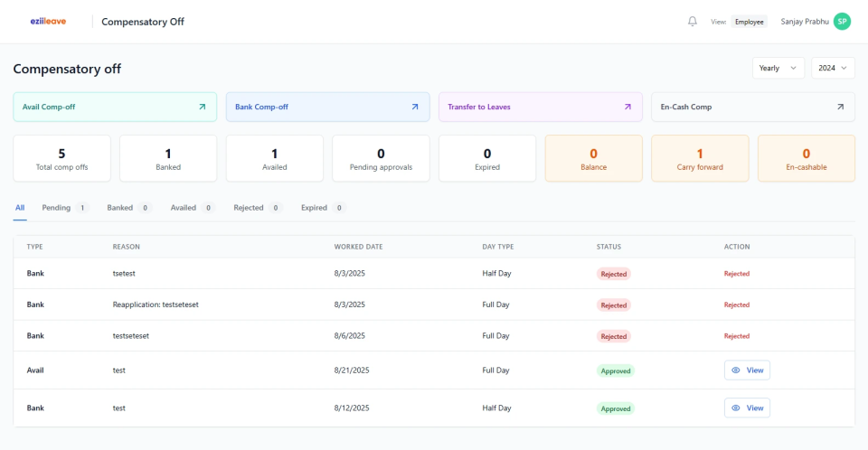The height and width of the screenshot is (450, 868).
Task: Switch to the Pending tab
Action: (x=64, y=208)
